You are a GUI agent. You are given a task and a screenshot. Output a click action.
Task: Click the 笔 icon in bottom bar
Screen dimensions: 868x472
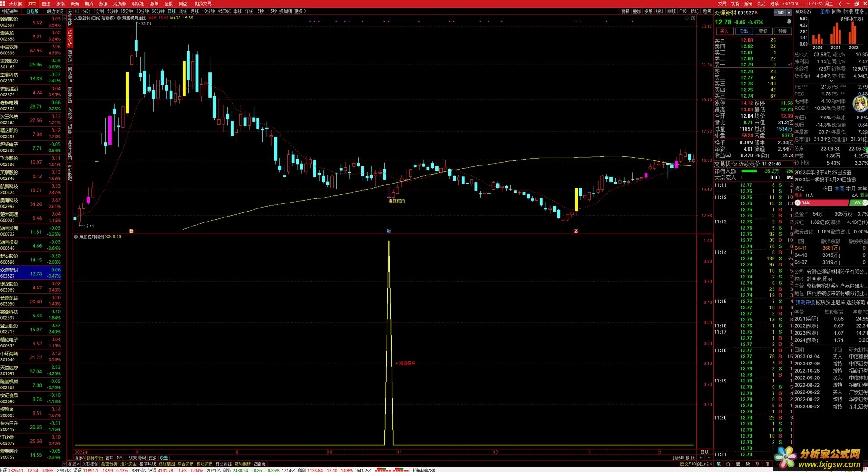tap(718, 464)
